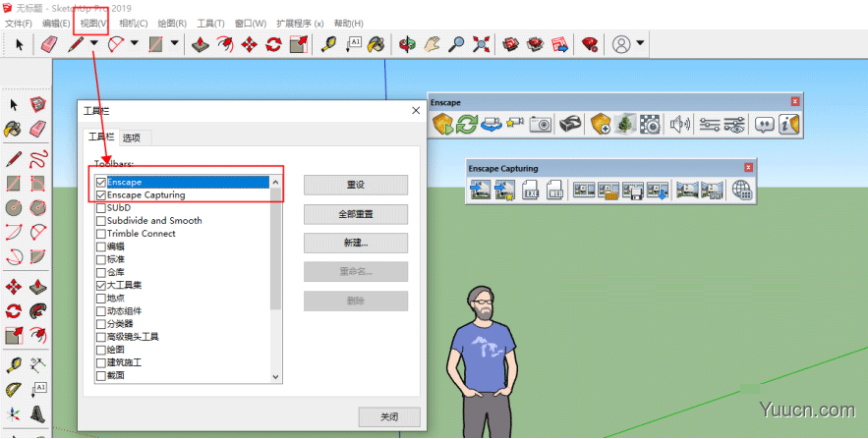Select Paint Bucket tool in top toolbar
The height and width of the screenshot is (439, 868).
376,44
